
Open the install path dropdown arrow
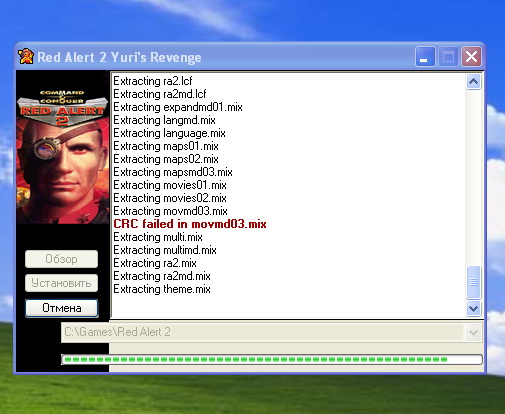pyautogui.click(x=473, y=332)
